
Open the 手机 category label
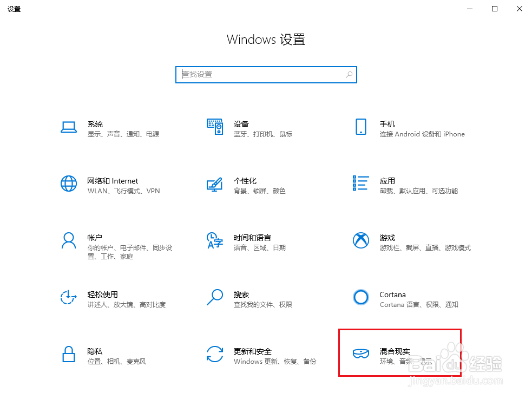point(387,124)
